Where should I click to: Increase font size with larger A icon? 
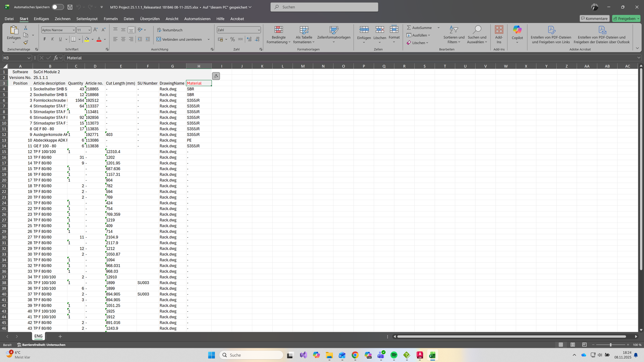(x=96, y=30)
